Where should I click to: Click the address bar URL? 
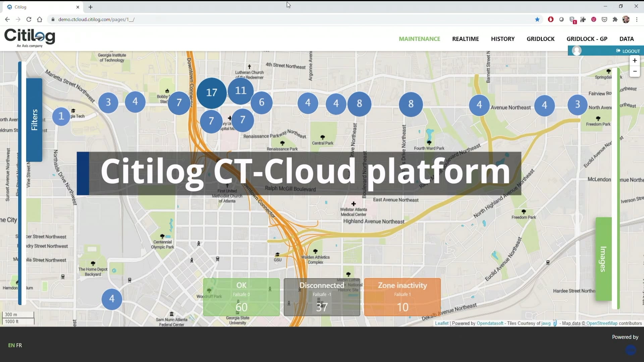[x=96, y=19]
